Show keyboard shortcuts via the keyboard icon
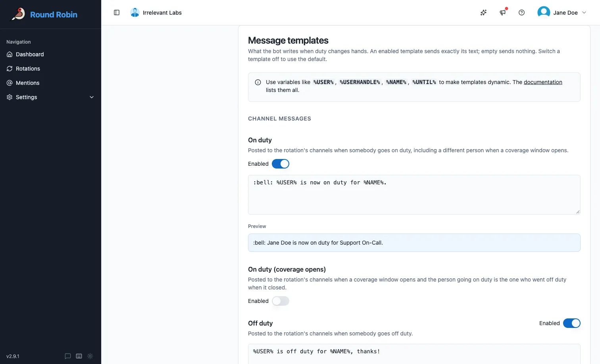The width and height of the screenshot is (600, 364). 79,356
